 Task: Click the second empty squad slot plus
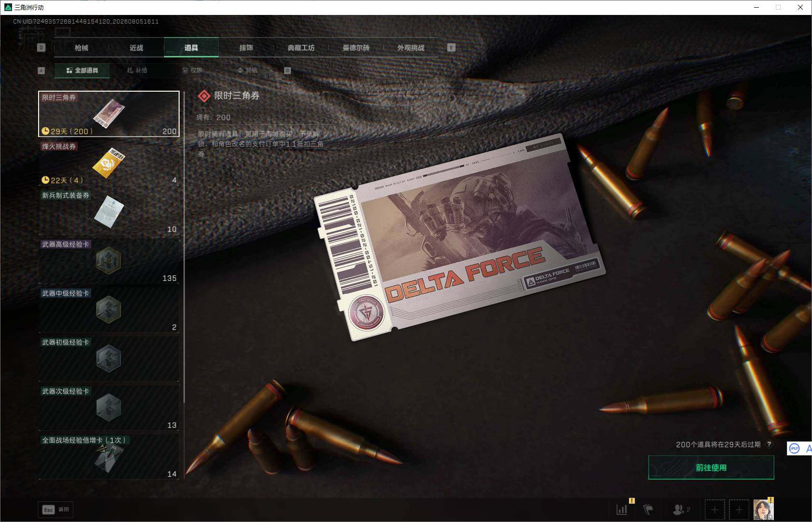click(739, 509)
